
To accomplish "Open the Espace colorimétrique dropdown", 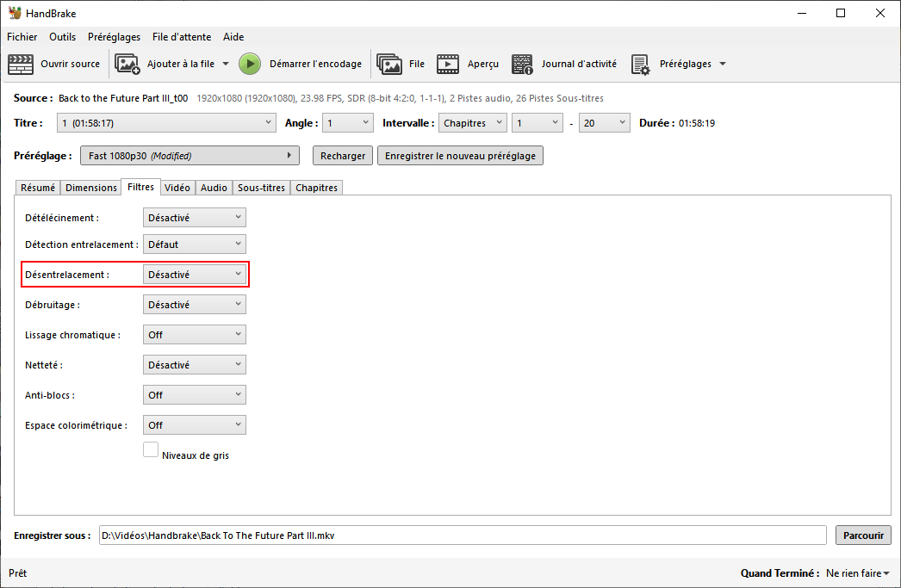I will pos(194,425).
